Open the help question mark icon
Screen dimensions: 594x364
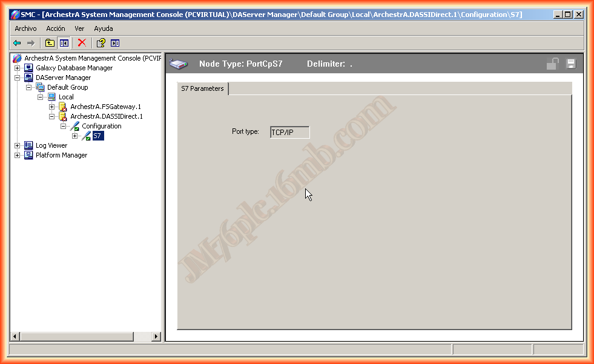[101, 43]
